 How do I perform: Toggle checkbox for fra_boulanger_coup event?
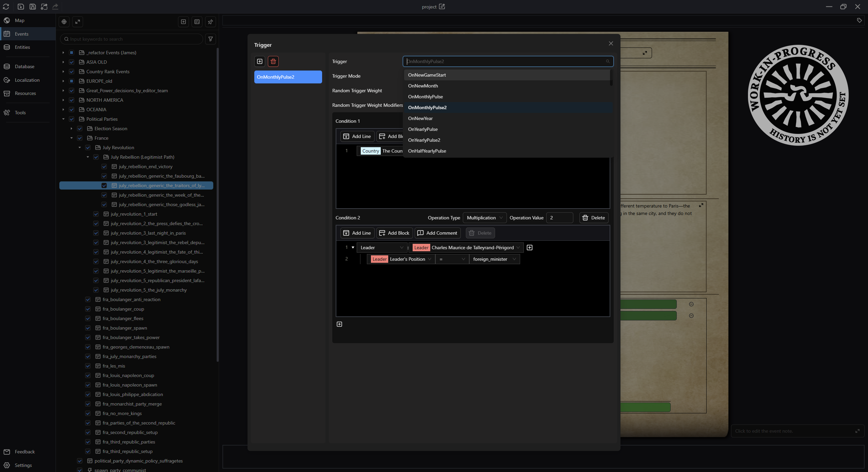(88, 309)
